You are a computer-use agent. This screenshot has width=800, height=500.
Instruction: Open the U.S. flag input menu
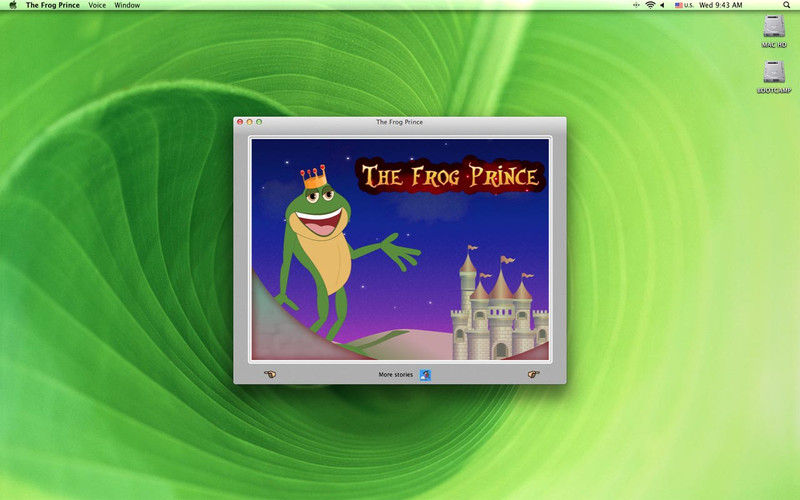tap(685, 5)
